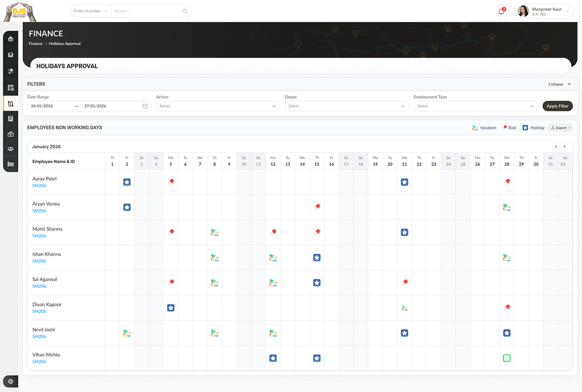Click the Export button
This screenshot has width=582, height=392.
click(x=560, y=128)
